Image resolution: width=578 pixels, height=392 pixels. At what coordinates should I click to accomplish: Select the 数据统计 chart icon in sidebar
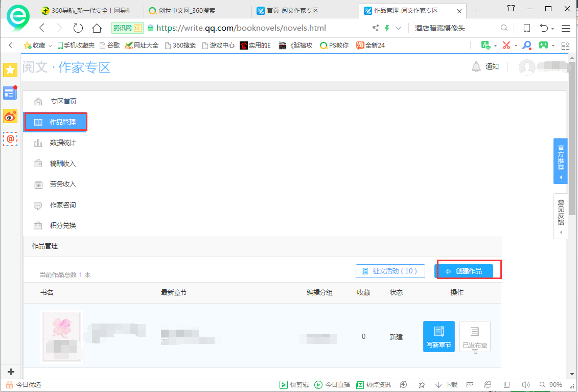(38, 143)
